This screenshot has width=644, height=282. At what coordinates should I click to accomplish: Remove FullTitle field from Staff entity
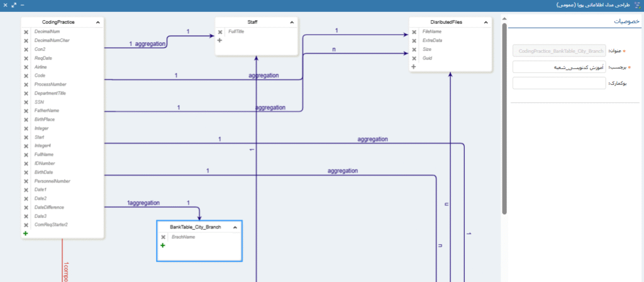pyautogui.click(x=220, y=31)
